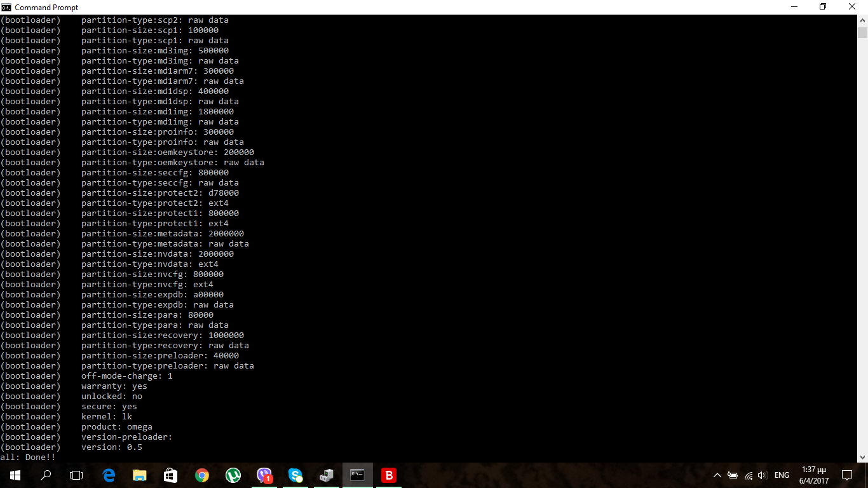The width and height of the screenshot is (868, 488).
Task: Click the console scrollbar up arrow
Action: 862,20
